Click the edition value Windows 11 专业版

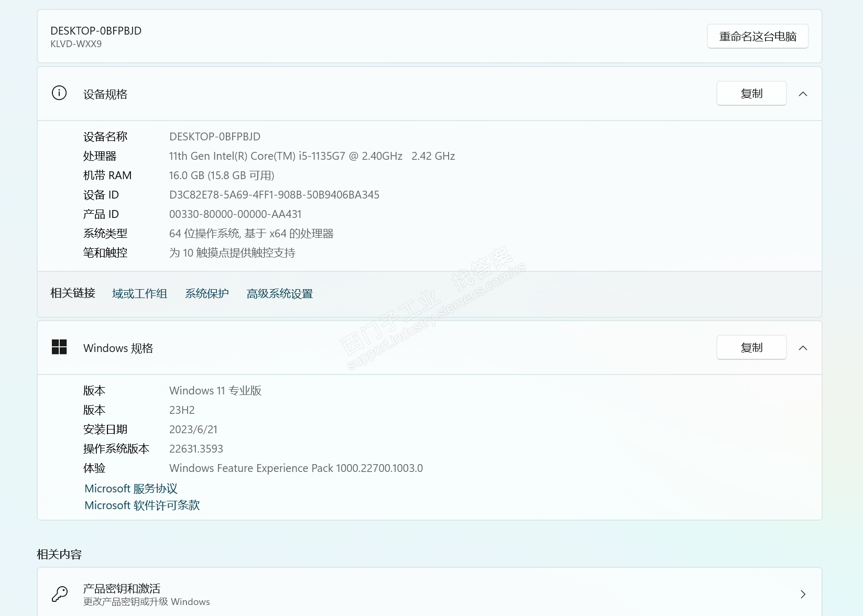215,391
